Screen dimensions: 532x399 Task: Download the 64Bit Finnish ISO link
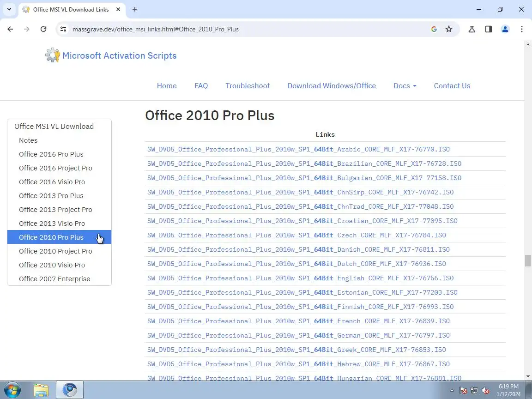click(301, 307)
